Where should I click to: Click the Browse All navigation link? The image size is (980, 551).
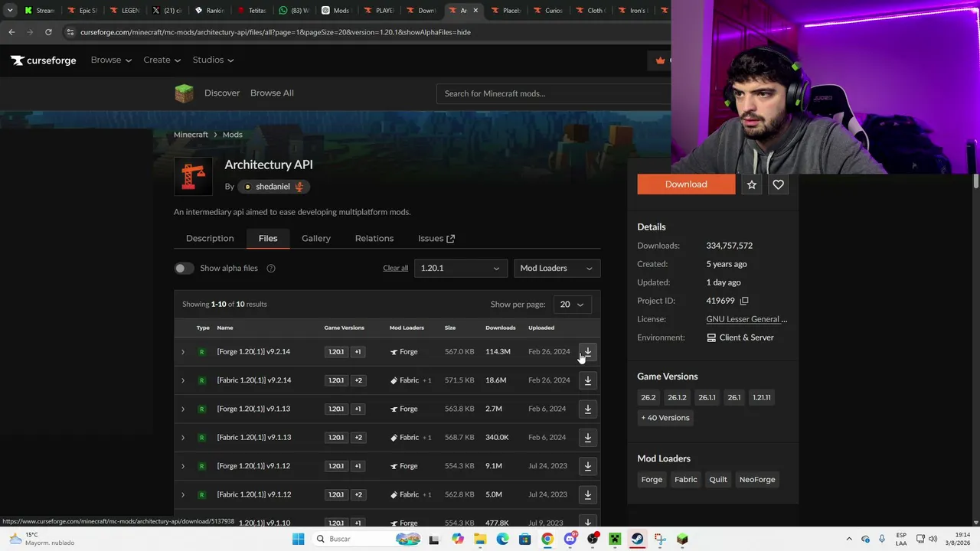point(272,93)
